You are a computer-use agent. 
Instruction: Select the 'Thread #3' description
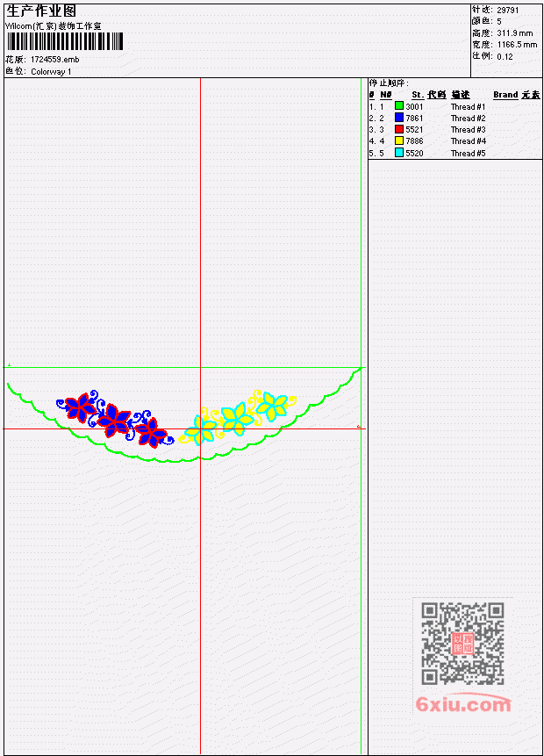468,130
